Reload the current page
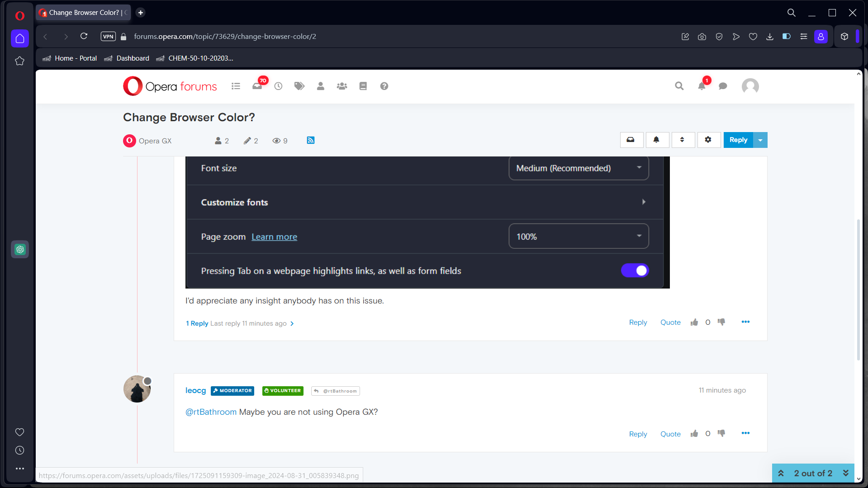This screenshot has width=868, height=488. click(84, 36)
